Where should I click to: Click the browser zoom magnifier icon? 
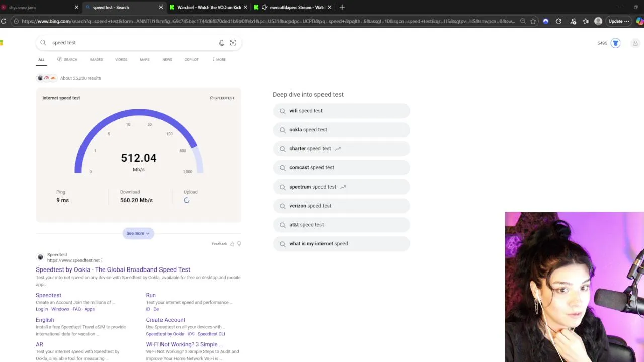tap(523, 21)
